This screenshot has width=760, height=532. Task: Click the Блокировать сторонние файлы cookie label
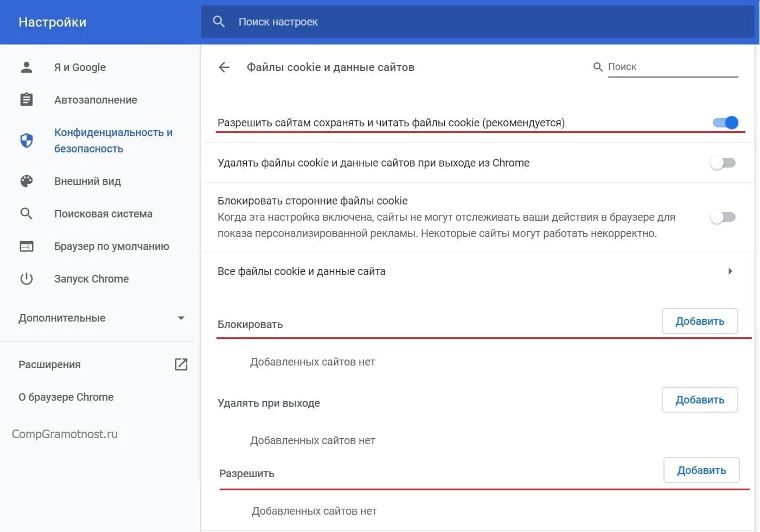pyautogui.click(x=312, y=201)
